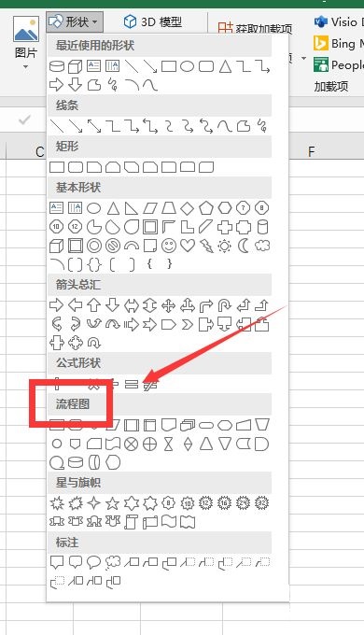
Task: Open the Bing Maps add-in
Action: tap(339, 43)
